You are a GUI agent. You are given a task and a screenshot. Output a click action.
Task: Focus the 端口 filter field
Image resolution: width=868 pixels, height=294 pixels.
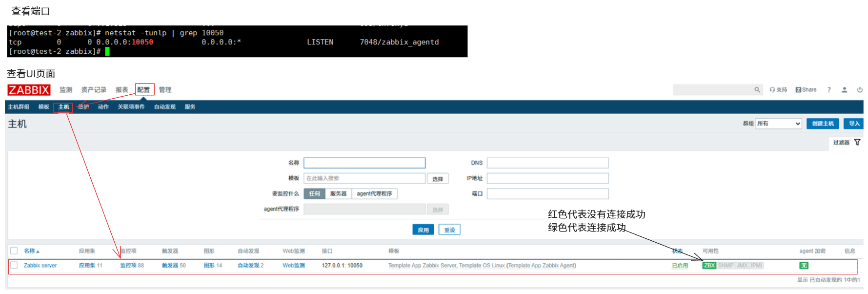click(548, 194)
